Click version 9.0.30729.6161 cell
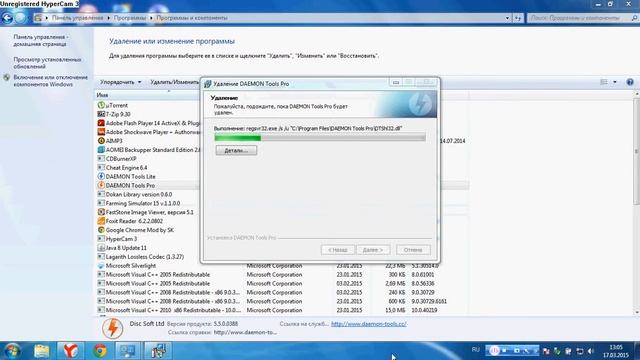This screenshot has width=640, height=360. [429, 301]
